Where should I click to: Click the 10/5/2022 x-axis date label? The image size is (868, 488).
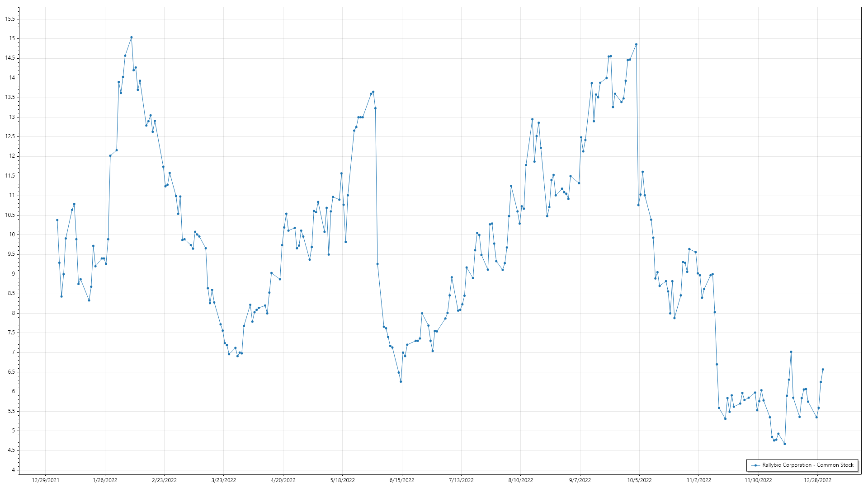point(639,480)
